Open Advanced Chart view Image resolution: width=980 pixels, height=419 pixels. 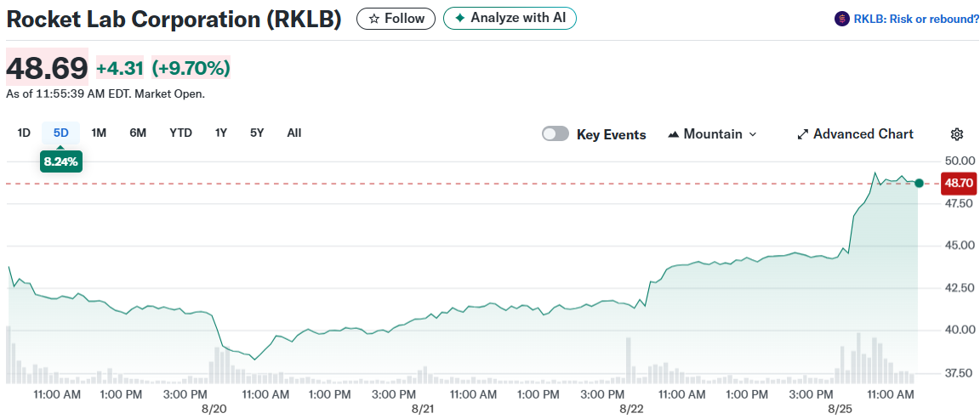[855, 133]
